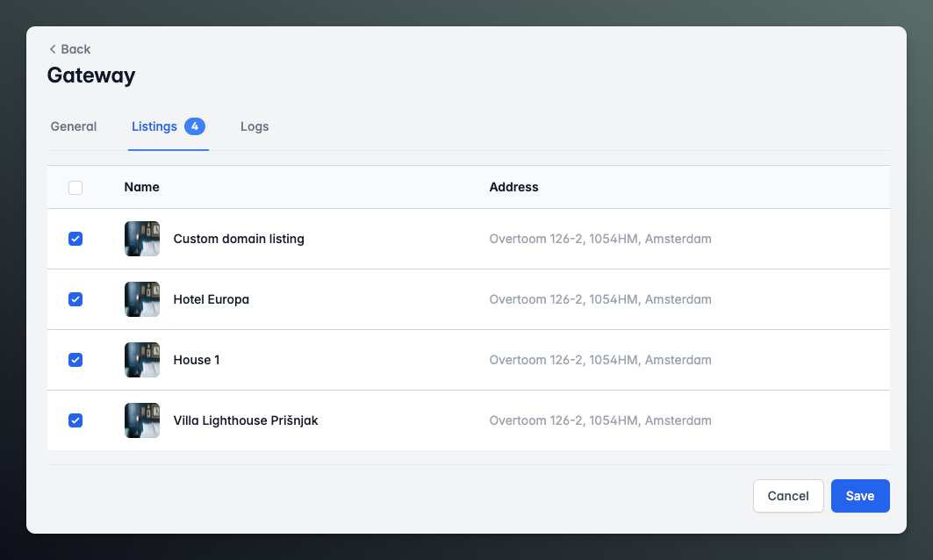Click the Listings count badge
This screenshot has height=560, width=933.
195,126
